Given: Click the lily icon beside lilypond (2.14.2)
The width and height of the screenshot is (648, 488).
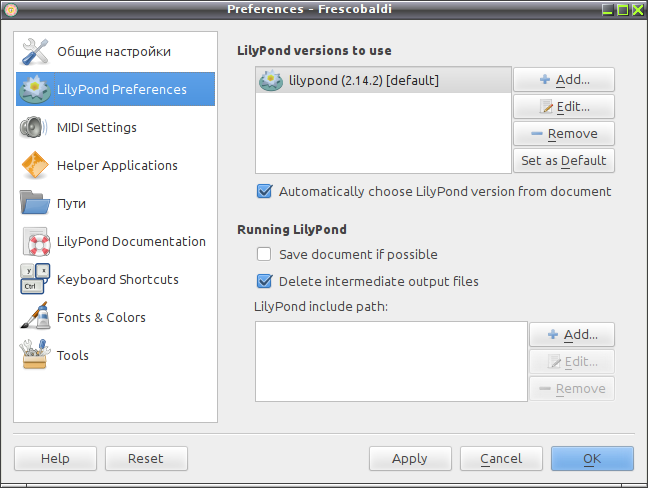Looking at the screenshot, I should pyautogui.click(x=271, y=80).
